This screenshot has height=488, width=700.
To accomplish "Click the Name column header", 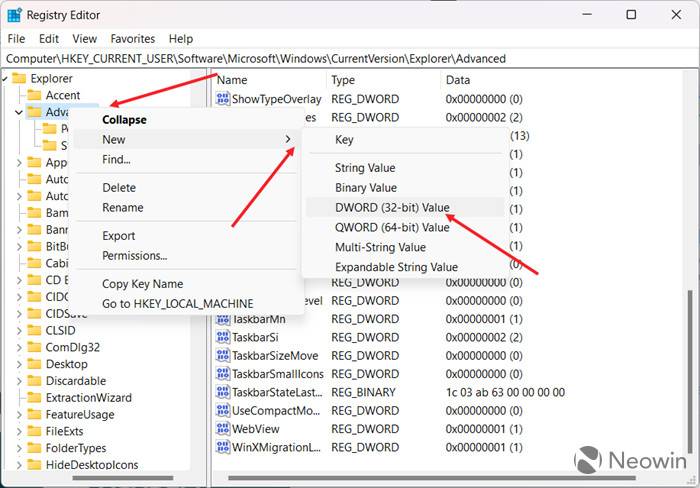I will (x=268, y=79).
